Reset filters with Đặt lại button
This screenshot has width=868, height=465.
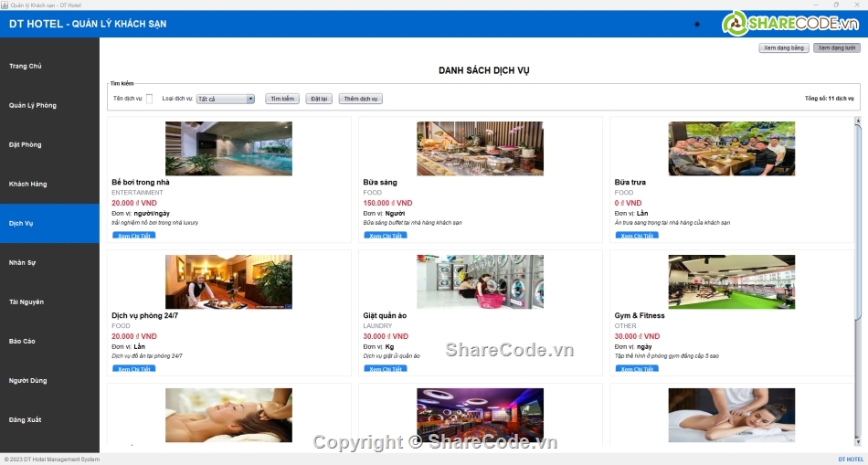click(319, 99)
